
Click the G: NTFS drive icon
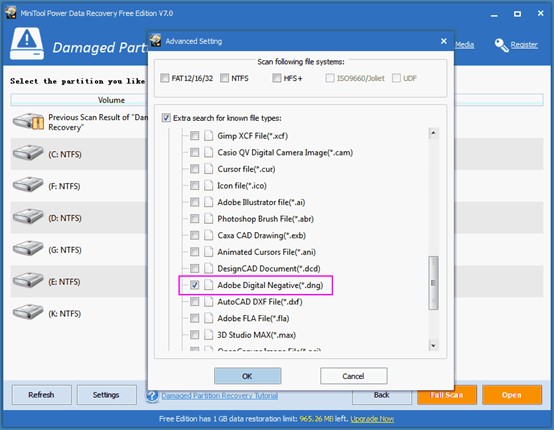tap(28, 249)
